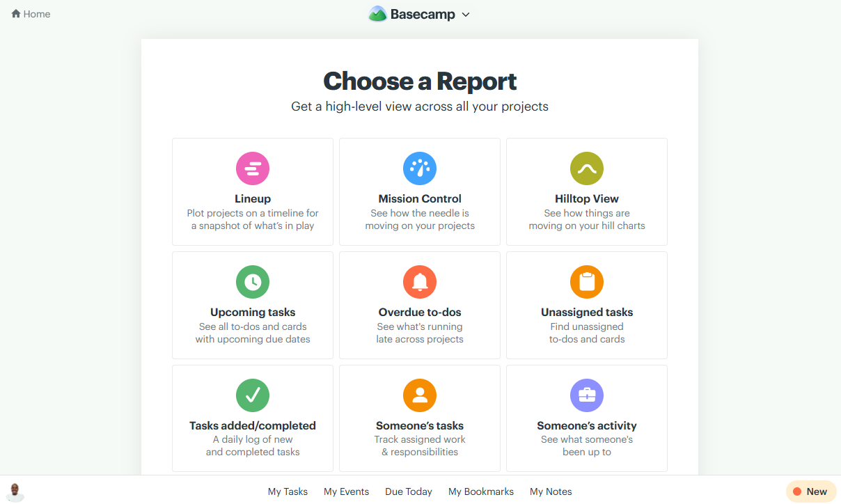
Task: Click the purple briefcase Someone's activity icon
Action: 587,395
